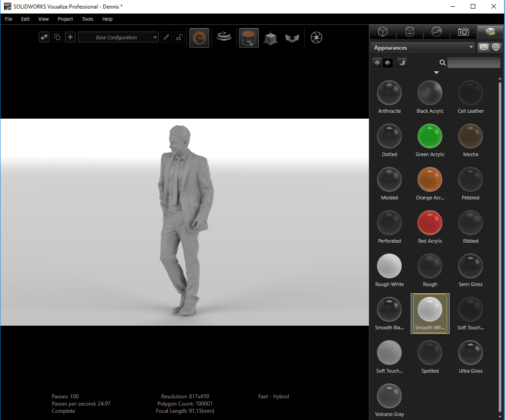Image resolution: width=505 pixels, height=420 pixels.
Task: Pick the Green Acrylic appearance swatch
Action: point(430,137)
